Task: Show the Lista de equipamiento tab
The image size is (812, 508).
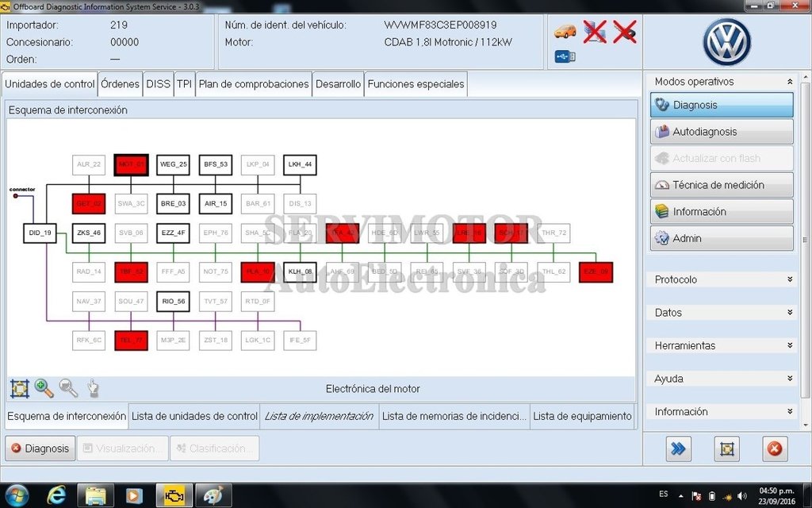Action: point(582,416)
